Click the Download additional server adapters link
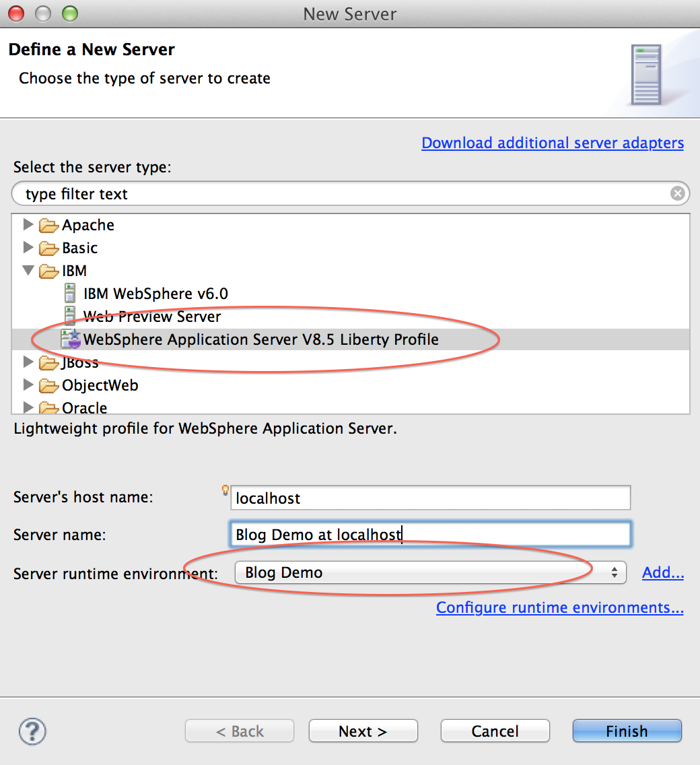The image size is (700, 765). tap(553, 143)
